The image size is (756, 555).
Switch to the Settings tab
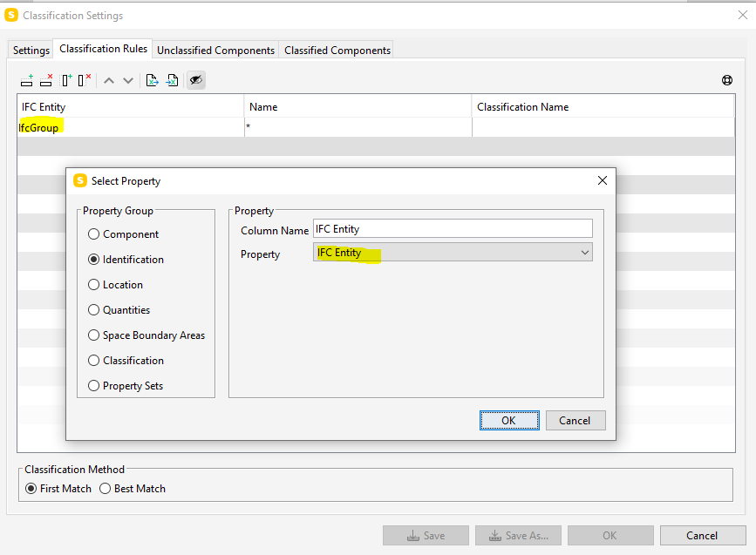(x=31, y=51)
